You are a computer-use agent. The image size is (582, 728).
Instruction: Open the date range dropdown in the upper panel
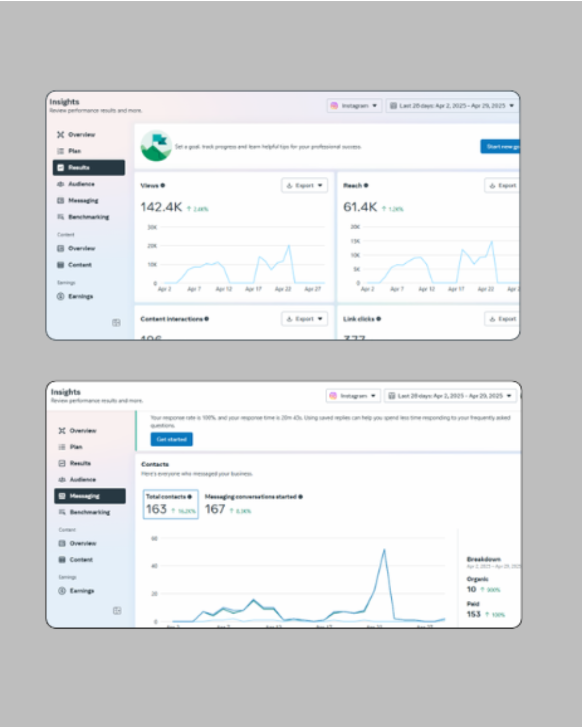[452, 106]
